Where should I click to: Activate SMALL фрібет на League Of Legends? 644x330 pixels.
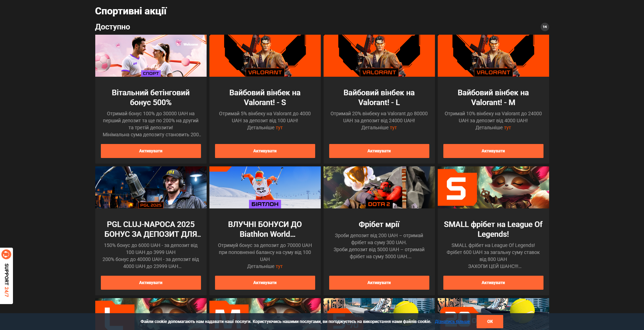point(493,283)
